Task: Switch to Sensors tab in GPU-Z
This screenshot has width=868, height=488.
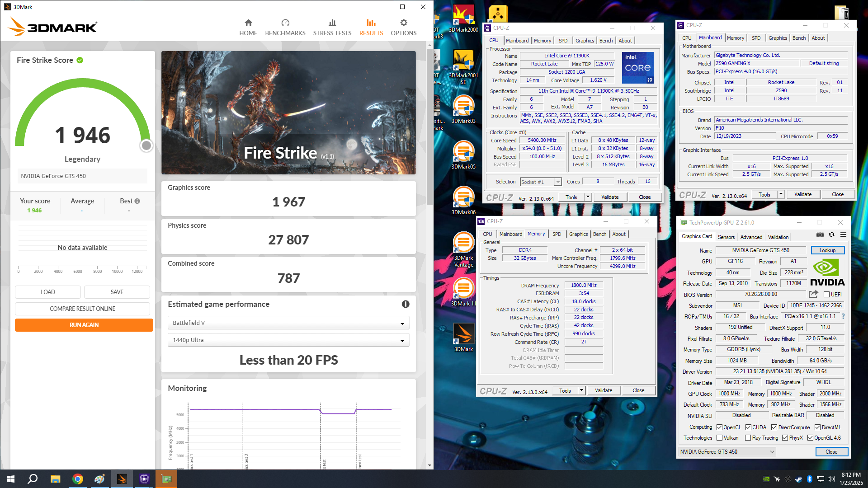Action: coord(726,237)
